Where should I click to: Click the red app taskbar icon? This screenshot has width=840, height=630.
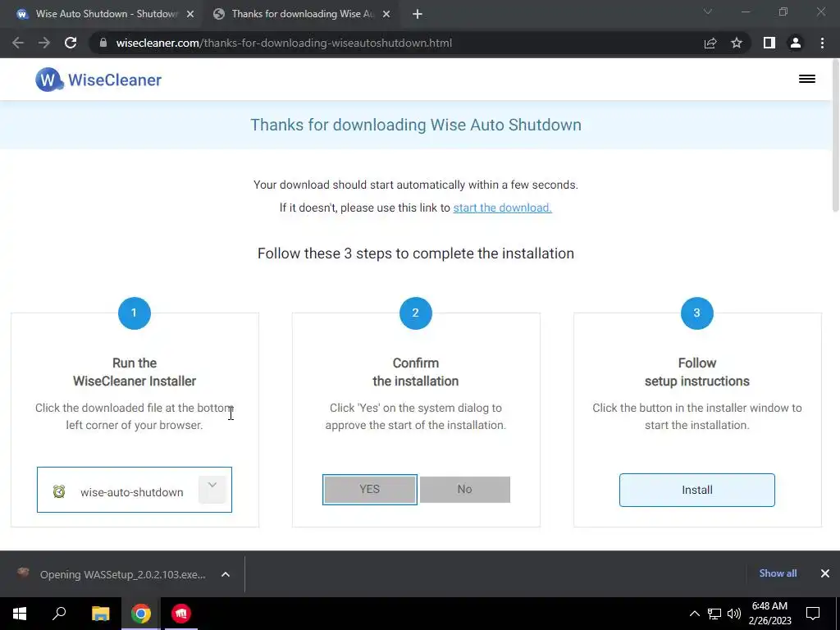(181, 614)
